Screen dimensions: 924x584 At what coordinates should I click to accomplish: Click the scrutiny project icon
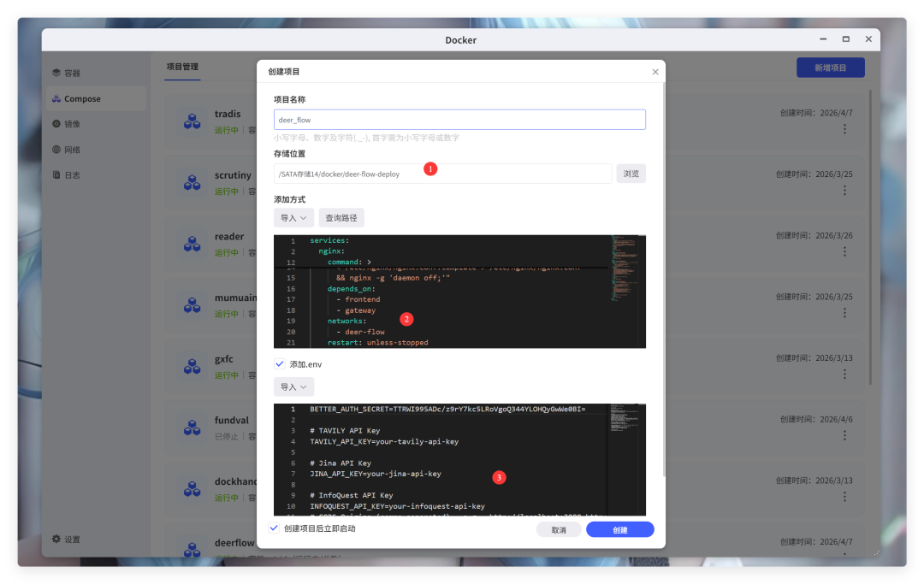(x=192, y=182)
